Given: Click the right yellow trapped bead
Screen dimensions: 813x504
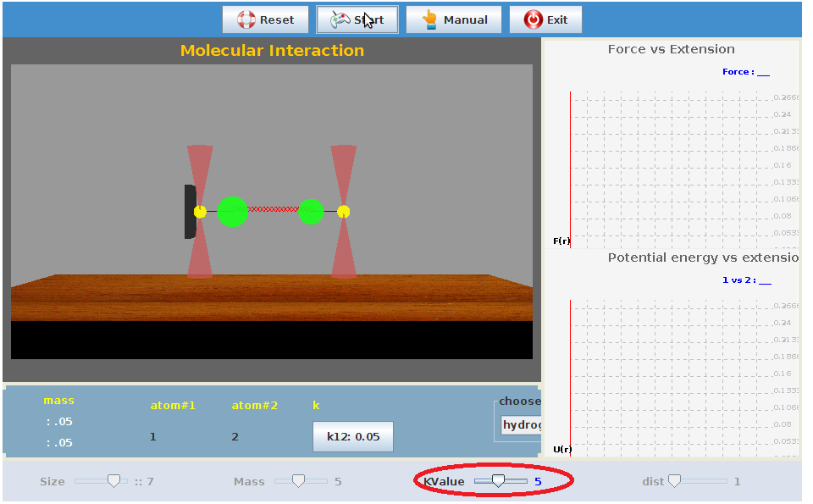Looking at the screenshot, I should [343, 212].
